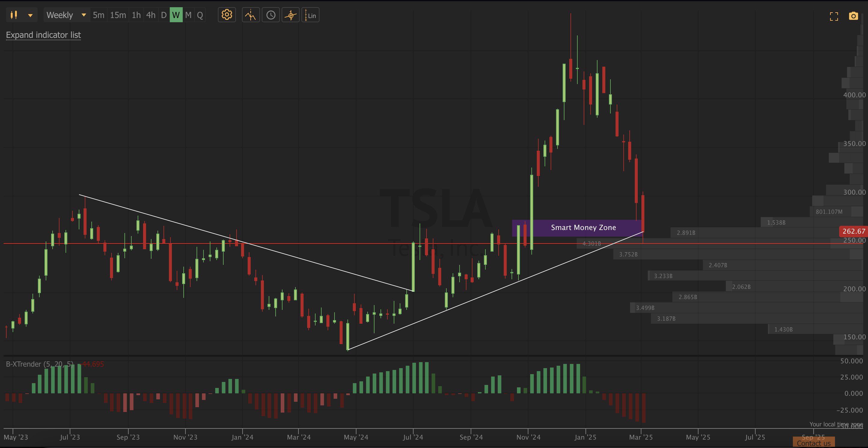Click the 2.891B volume profile label
868x448 pixels.
[x=686, y=233]
